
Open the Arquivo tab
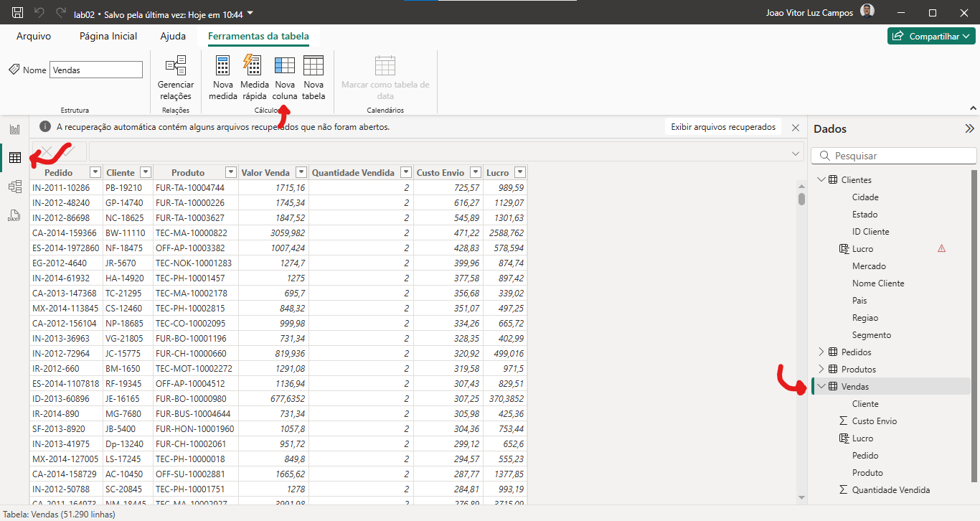coord(34,36)
